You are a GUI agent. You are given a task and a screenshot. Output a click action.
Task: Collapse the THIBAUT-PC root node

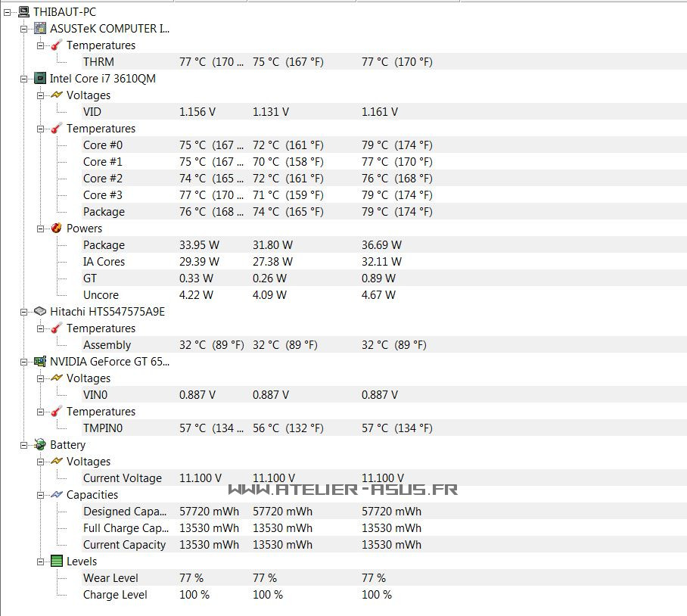point(7,12)
